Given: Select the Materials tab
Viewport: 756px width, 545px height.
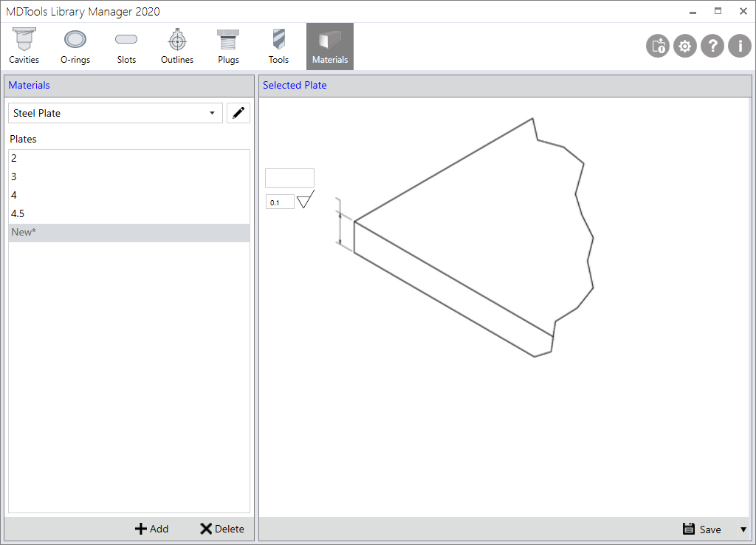Looking at the screenshot, I should (330, 47).
